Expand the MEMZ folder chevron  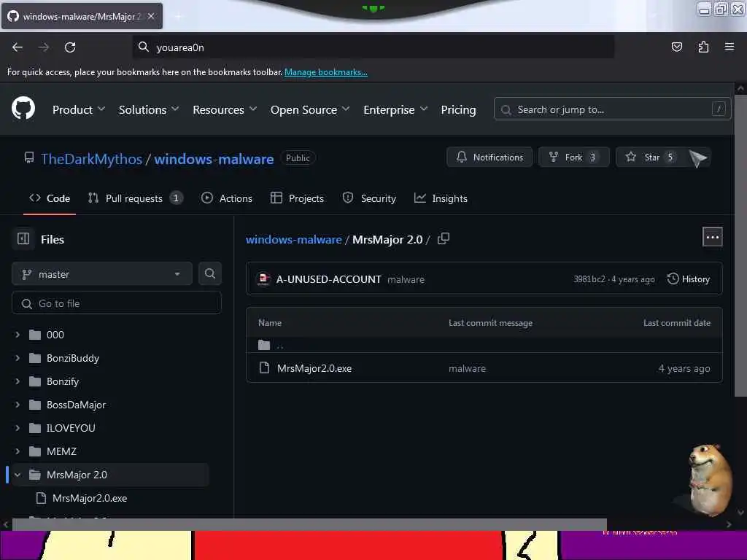click(x=18, y=451)
